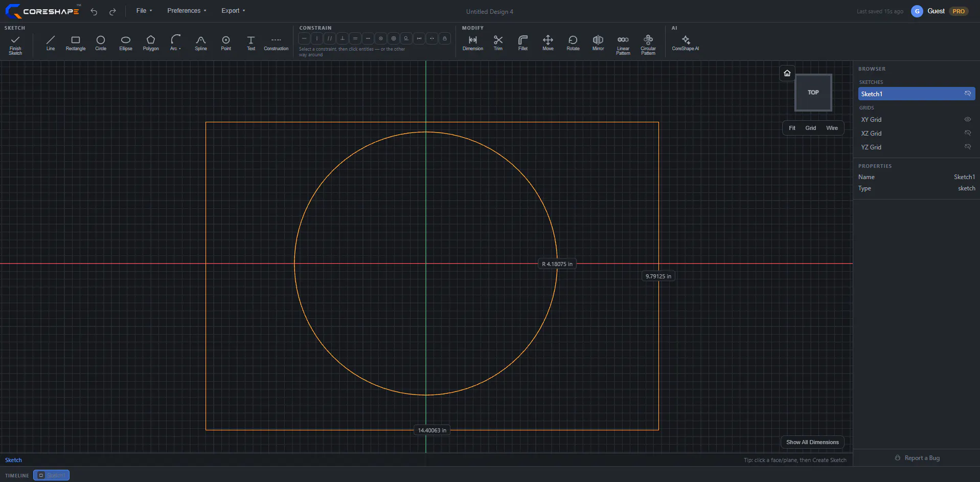Click the TOP view cube face
This screenshot has width=980, height=482.
click(x=813, y=93)
